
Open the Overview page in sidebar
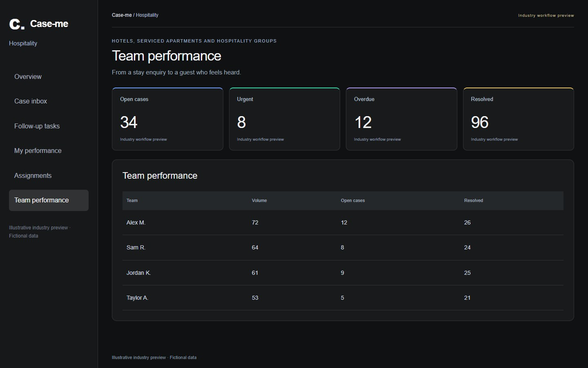coord(49,76)
